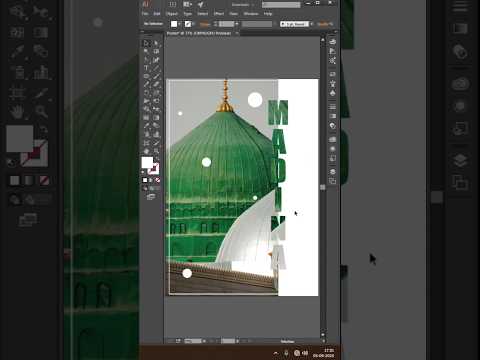The image size is (480, 360).
Task: Reset default fill and stroke colors
Action: (x=143, y=172)
